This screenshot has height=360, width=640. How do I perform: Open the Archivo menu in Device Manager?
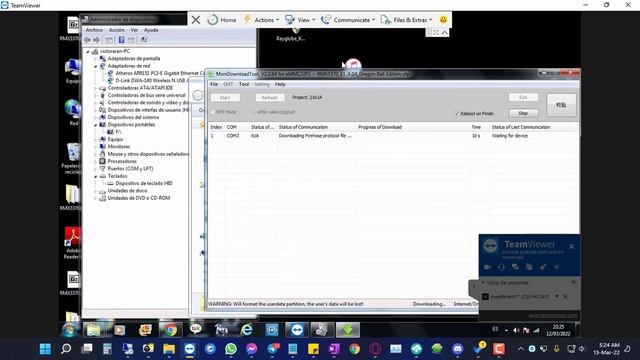tap(94, 30)
